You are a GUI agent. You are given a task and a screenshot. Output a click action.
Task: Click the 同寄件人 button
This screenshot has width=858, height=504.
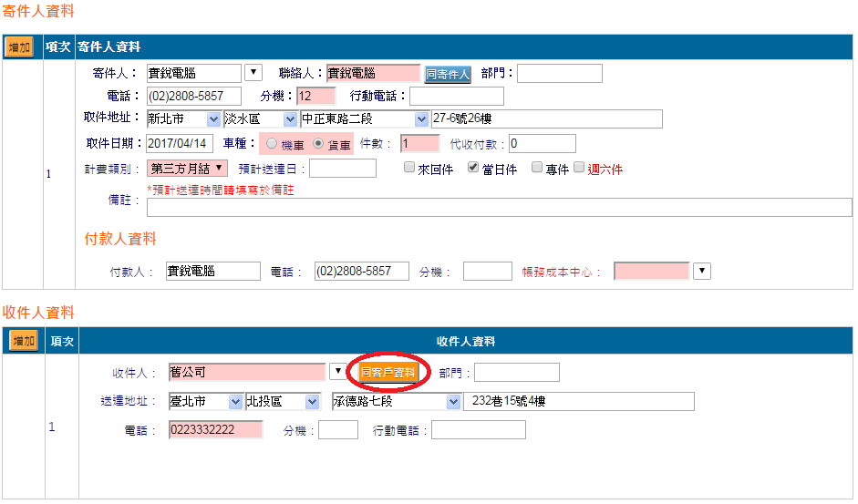pyautogui.click(x=448, y=74)
